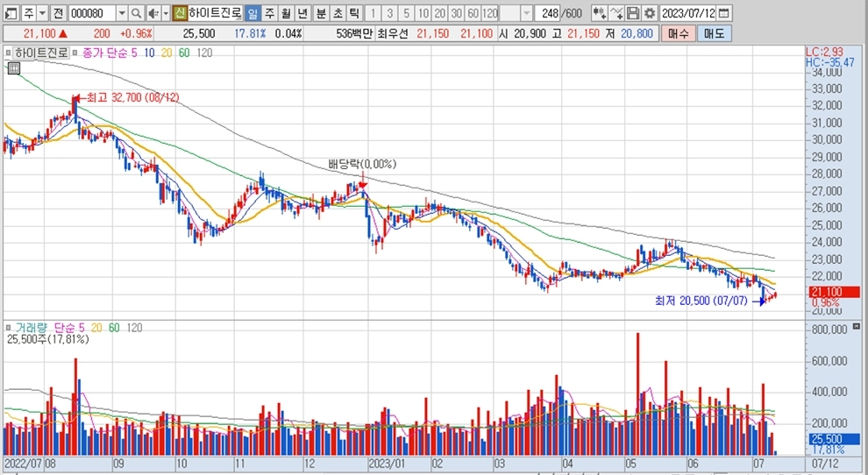Click the 전 button beside stock code
Screen dimensions: 868x475
58,13
